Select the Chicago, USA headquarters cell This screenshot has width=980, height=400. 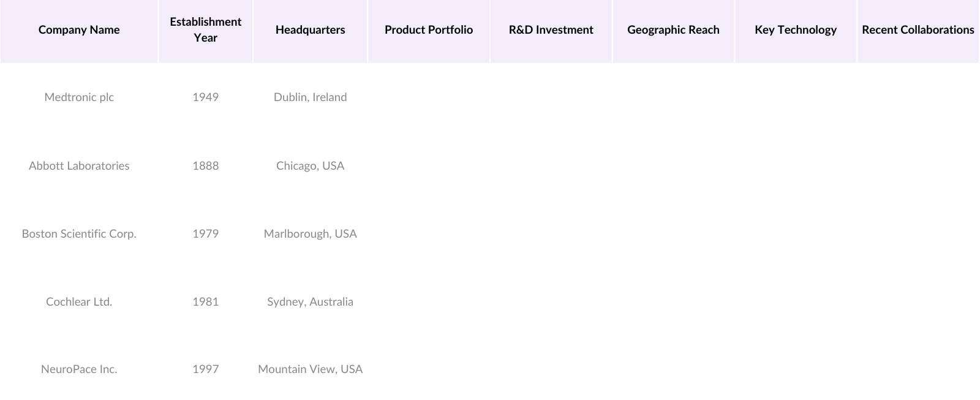pos(310,166)
